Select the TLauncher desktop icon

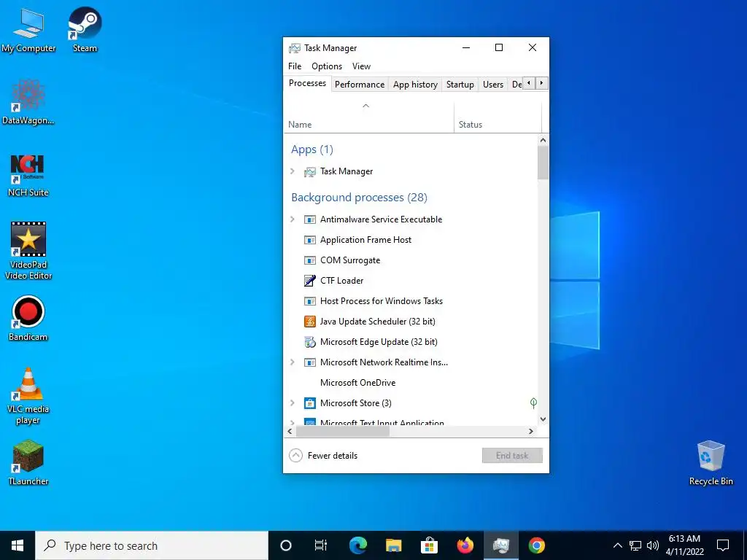(x=28, y=463)
